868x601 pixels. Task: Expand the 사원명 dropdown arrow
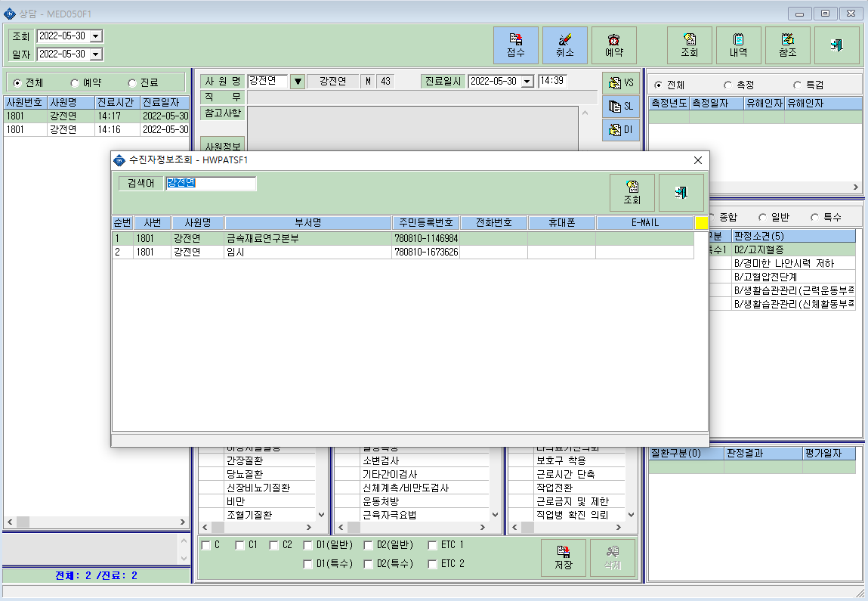tap(298, 82)
